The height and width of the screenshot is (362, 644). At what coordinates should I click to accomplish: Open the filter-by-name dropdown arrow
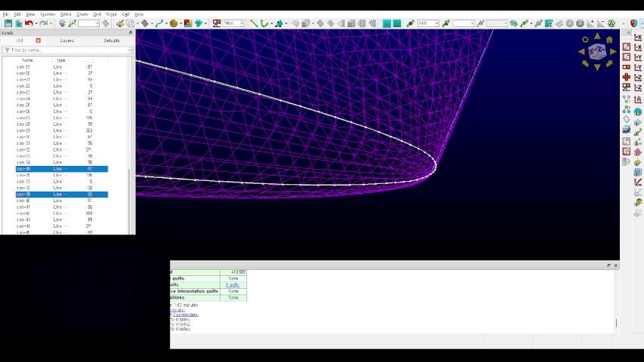pyautogui.click(x=129, y=51)
